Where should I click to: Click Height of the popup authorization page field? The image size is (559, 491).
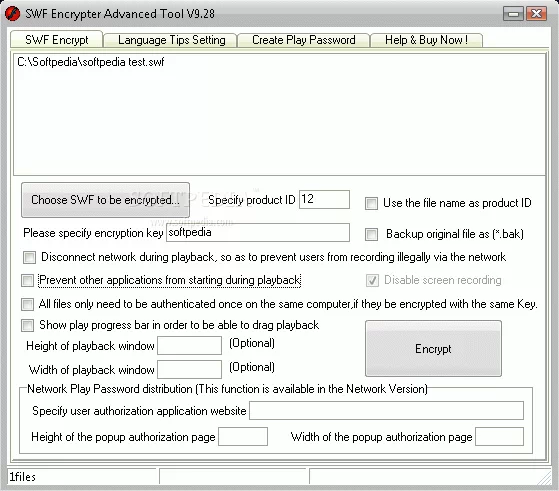pyautogui.click(x=243, y=436)
